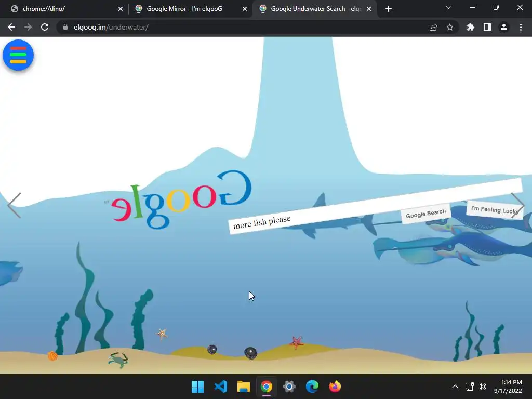Launch Microsoft Edge from taskbar

click(x=312, y=387)
